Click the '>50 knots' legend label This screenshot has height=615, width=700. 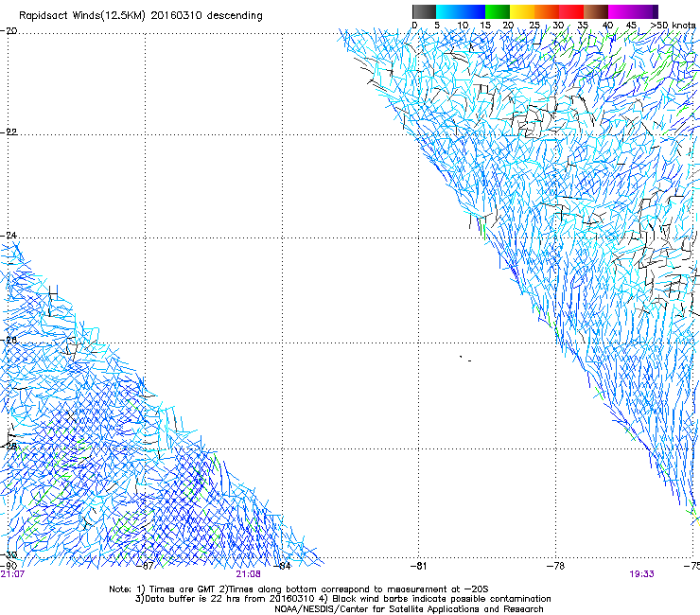click(x=674, y=26)
